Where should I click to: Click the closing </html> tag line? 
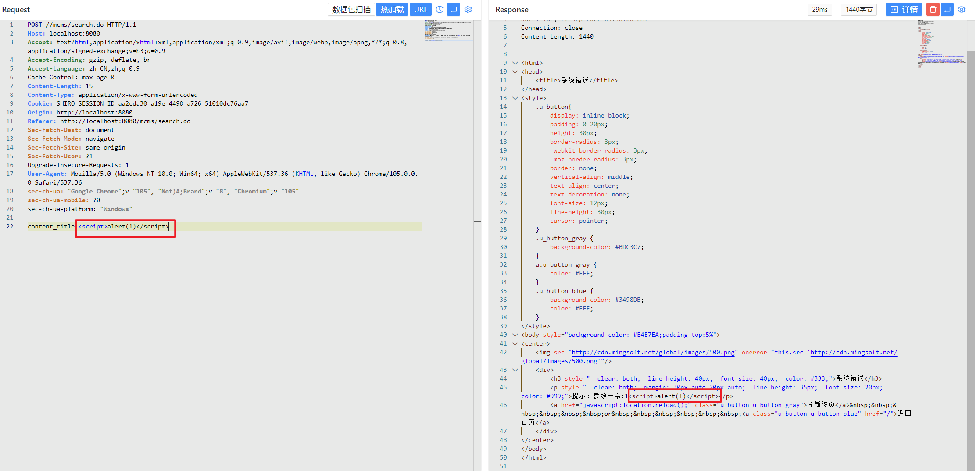click(534, 457)
